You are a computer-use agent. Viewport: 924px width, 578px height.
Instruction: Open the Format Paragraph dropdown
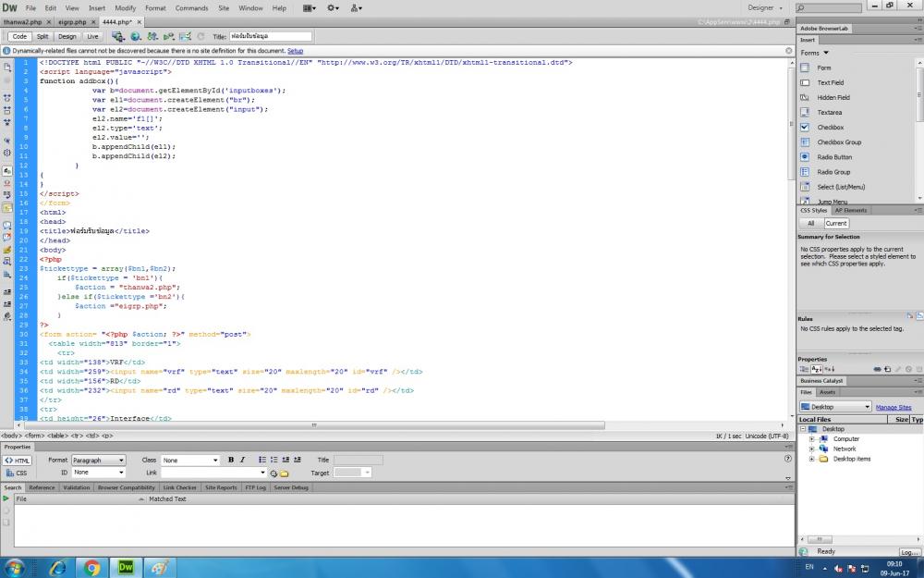click(99, 460)
